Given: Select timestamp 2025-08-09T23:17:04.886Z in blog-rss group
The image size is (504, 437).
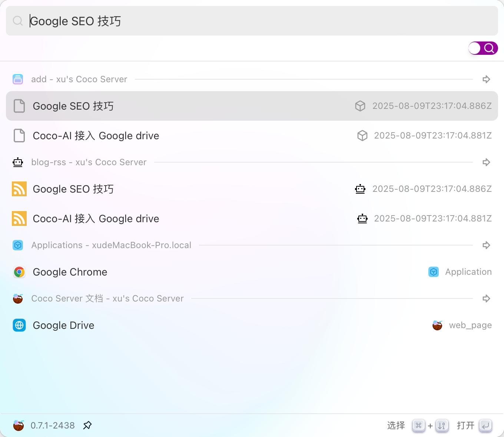Looking at the screenshot, I should (432, 189).
